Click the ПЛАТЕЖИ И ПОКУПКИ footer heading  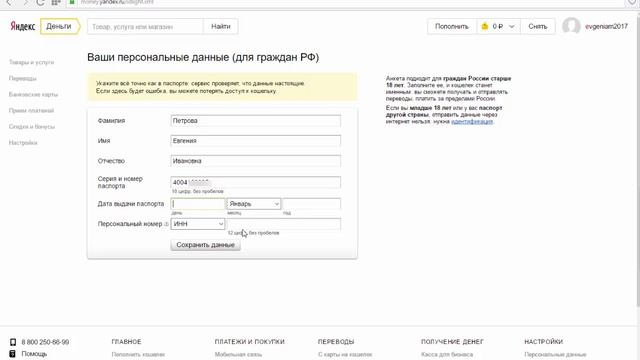249,342
